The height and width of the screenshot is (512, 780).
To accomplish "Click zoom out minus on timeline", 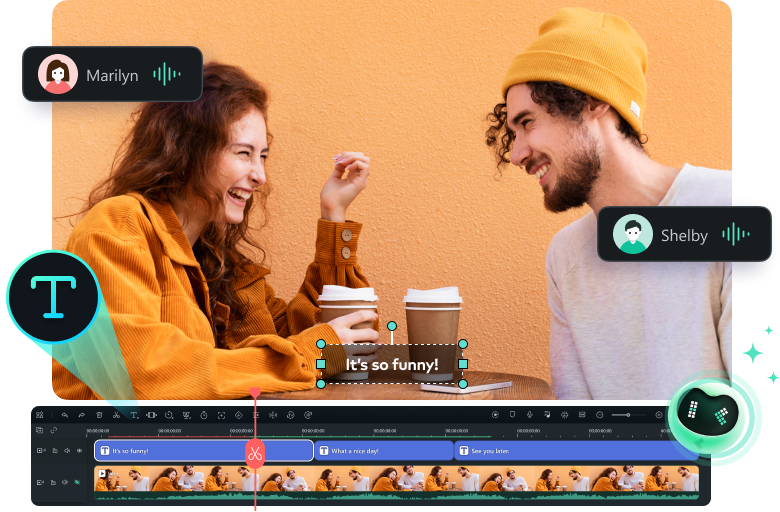I will 600,414.
